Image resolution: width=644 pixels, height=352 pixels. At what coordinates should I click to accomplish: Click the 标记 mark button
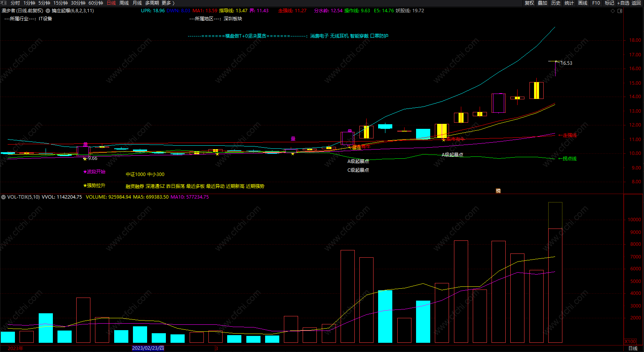click(610, 3)
